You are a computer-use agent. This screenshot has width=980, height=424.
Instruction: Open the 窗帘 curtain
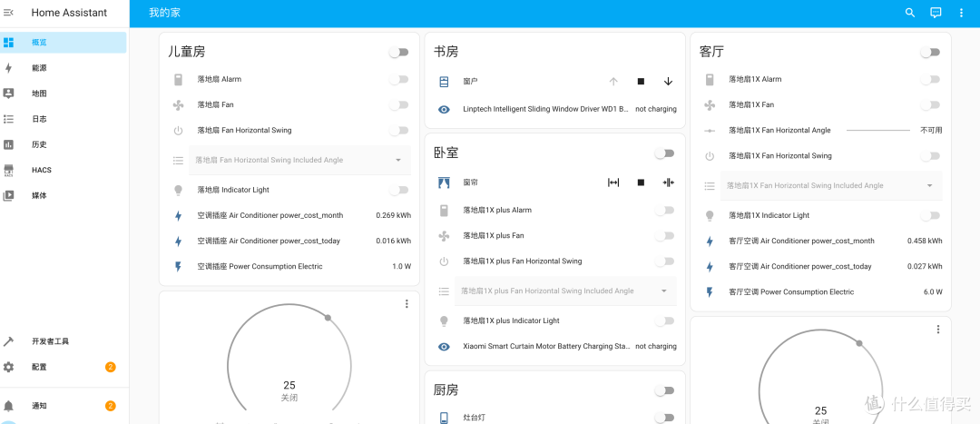pyautogui.click(x=613, y=182)
